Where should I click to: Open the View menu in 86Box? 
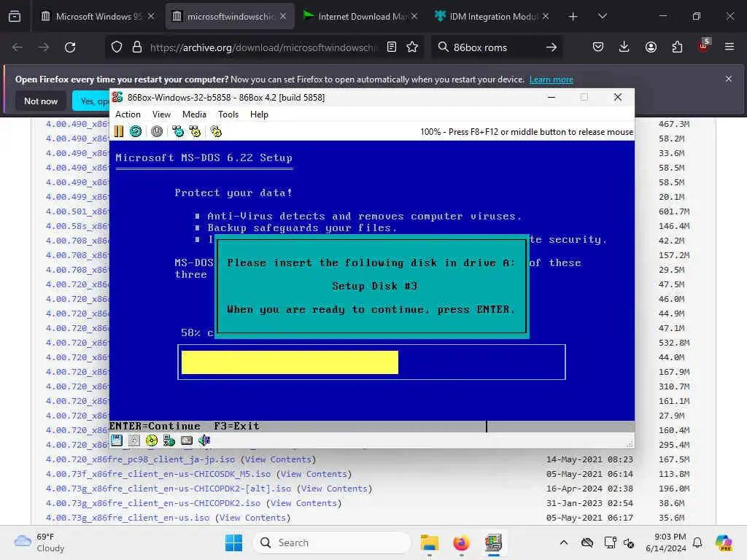[x=161, y=114]
